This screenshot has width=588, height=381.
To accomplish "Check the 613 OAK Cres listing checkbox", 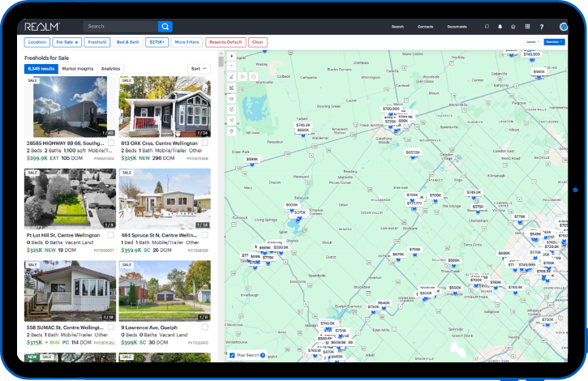I will click(204, 143).
